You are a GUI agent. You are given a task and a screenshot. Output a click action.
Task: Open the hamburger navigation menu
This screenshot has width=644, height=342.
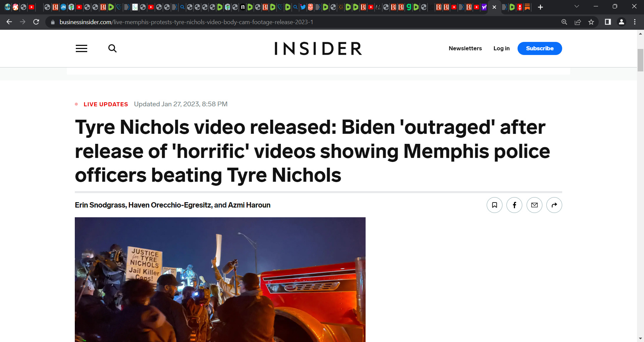click(82, 49)
